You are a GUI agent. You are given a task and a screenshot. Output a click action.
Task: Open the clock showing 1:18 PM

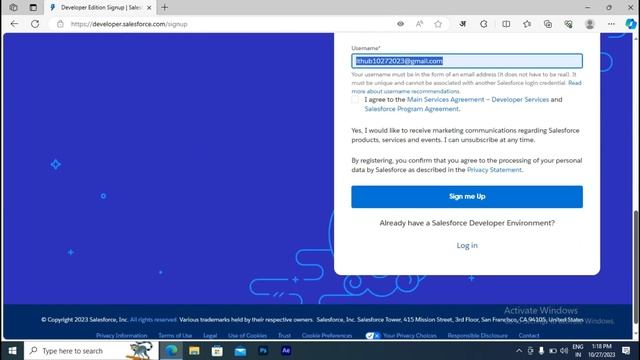[x=602, y=351]
